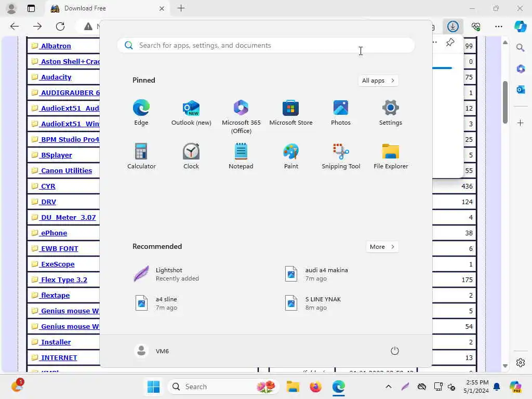Open the Paint app
The image size is (532, 399).
291,156
